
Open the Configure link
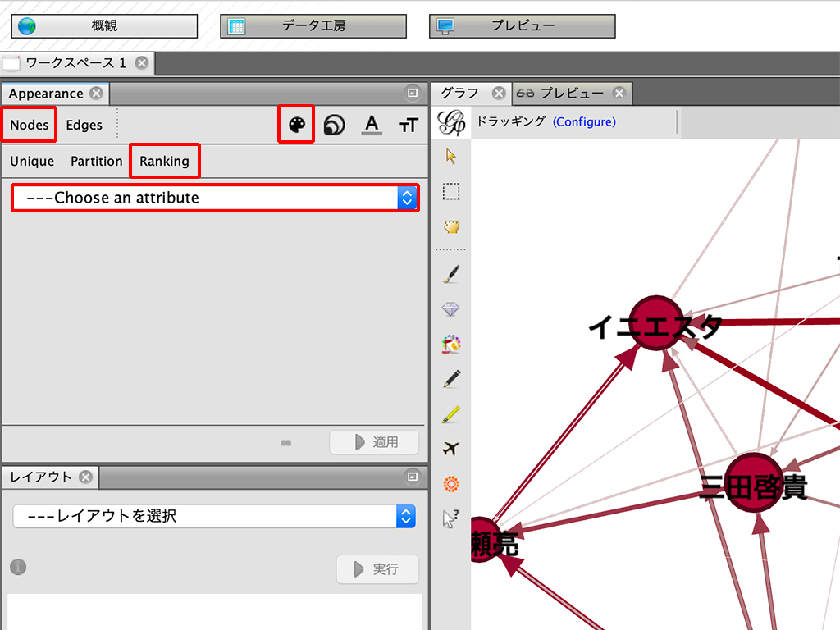pos(584,121)
